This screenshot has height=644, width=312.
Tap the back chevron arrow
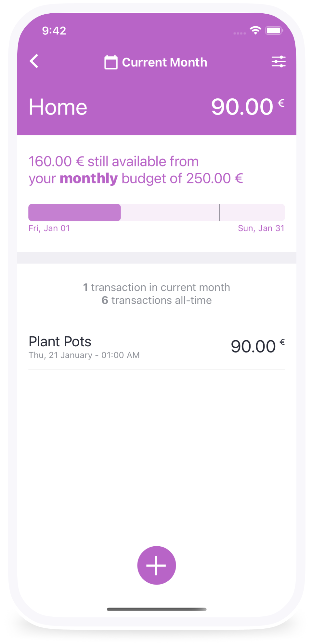tap(34, 61)
